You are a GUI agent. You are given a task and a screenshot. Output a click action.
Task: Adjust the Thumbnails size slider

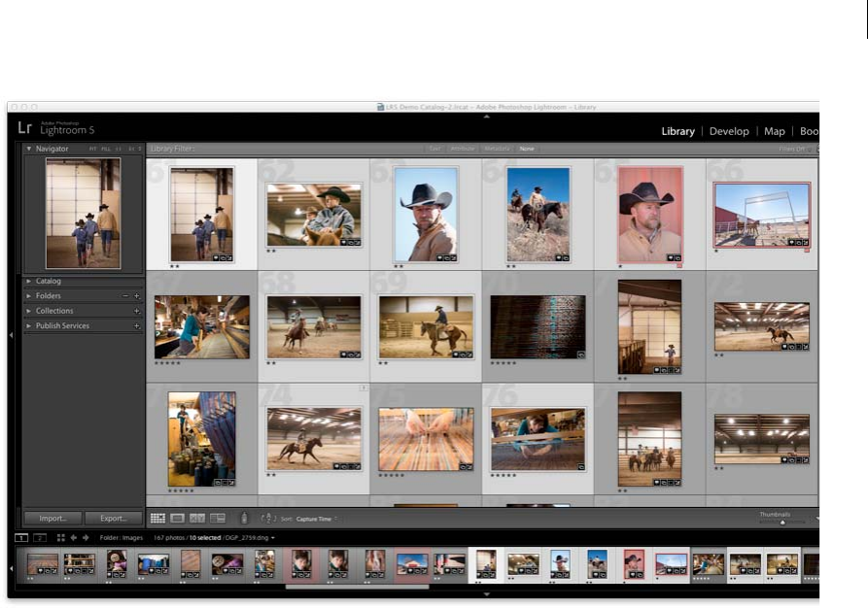pyautogui.click(x=782, y=523)
